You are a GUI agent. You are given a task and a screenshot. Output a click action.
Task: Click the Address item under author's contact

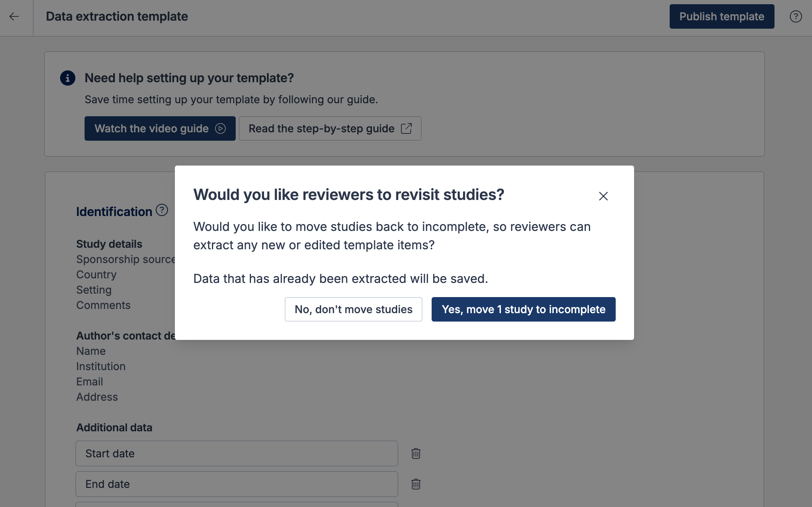(97, 397)
